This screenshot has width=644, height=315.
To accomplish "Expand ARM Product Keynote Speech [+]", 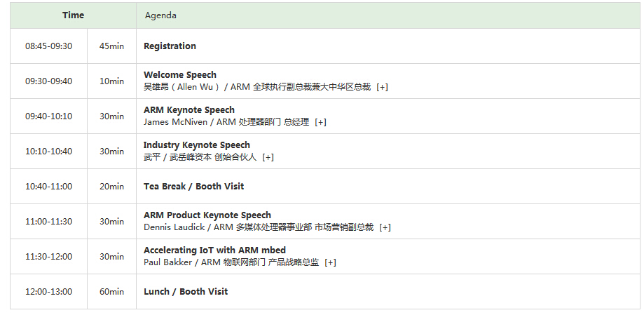I will click(385, 227).
